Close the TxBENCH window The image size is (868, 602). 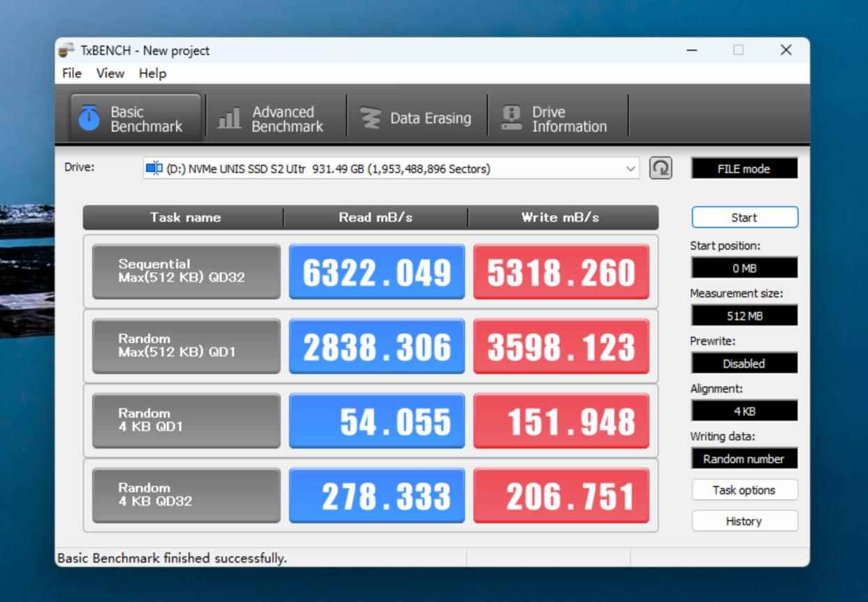click(786, 50)
